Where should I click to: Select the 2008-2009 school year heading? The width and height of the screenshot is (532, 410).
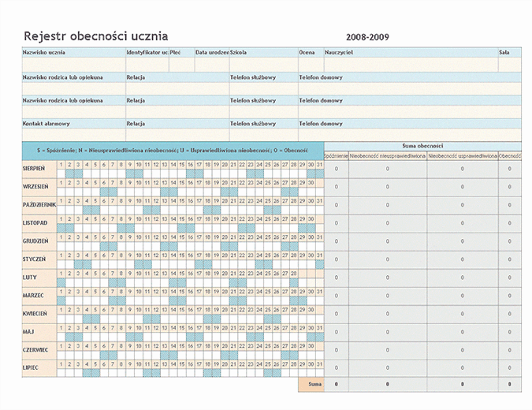366,37
